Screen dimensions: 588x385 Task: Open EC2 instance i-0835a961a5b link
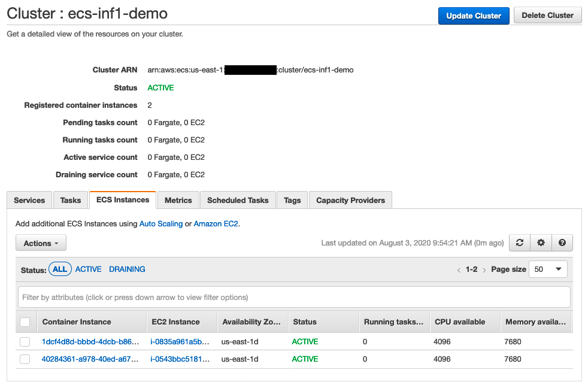coord(180,342)
